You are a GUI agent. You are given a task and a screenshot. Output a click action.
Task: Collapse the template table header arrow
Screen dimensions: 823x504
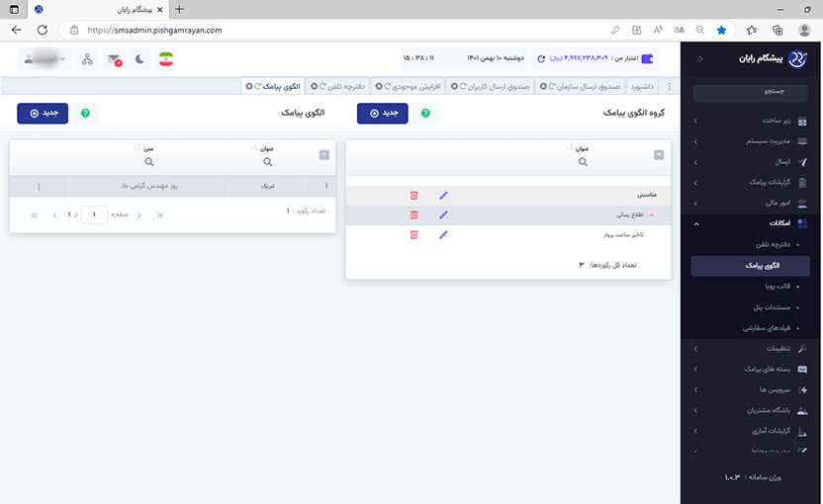pyautogui.click(x=323, y=155)
